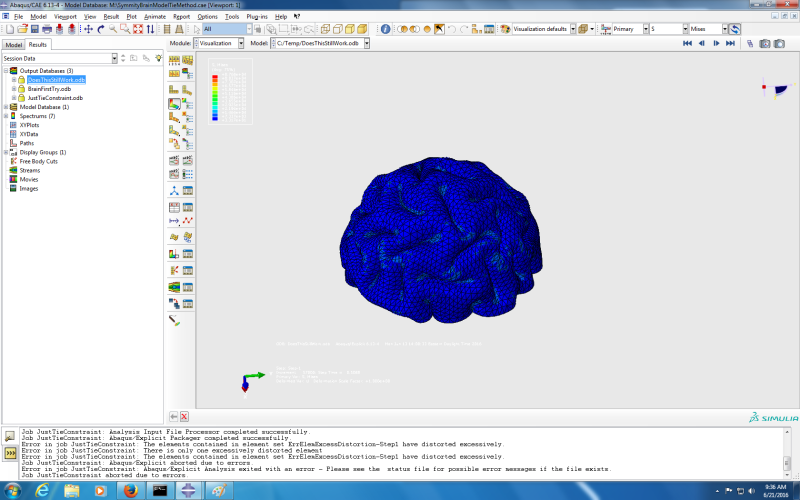Screen dimensions: 800x500
Task: Expand the Spectrums (7) node
Action: pos(6,116)
